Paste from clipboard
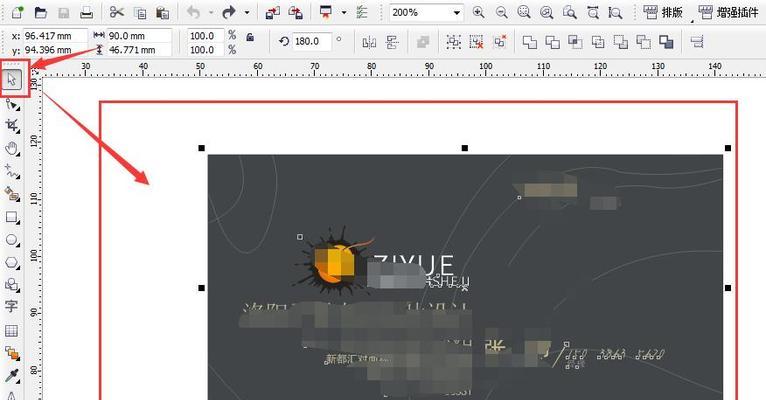Viewport: 766px width, 400px height. tap(163, 12)
